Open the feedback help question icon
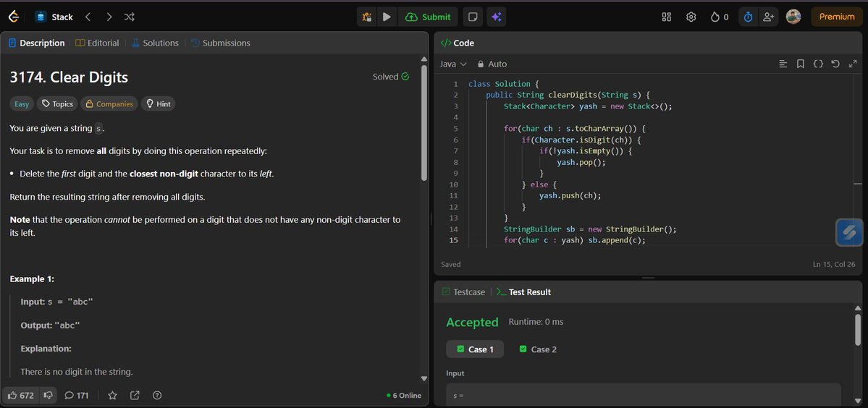The height and width of the screenshot is (408, 868). 157,395
